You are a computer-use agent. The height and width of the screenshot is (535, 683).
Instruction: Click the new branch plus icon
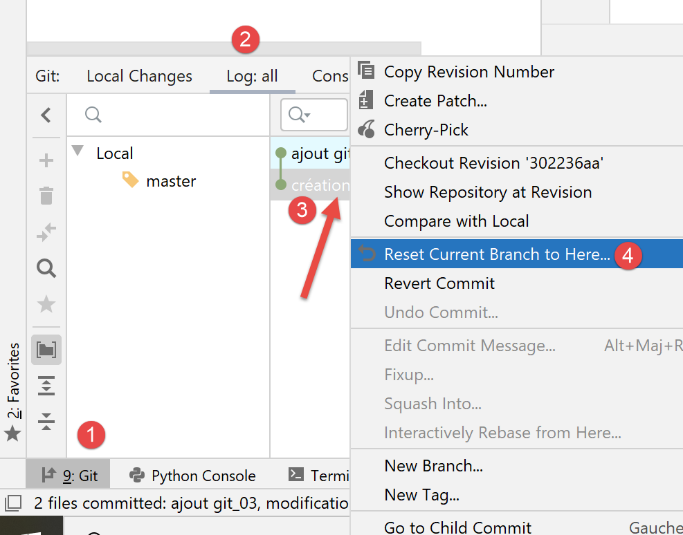coord(46,160)
